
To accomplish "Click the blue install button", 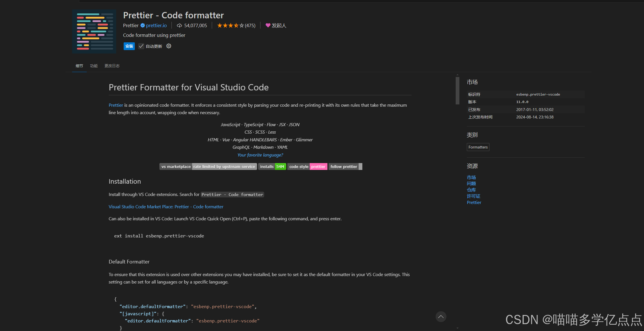I will [x=129, y=46].
